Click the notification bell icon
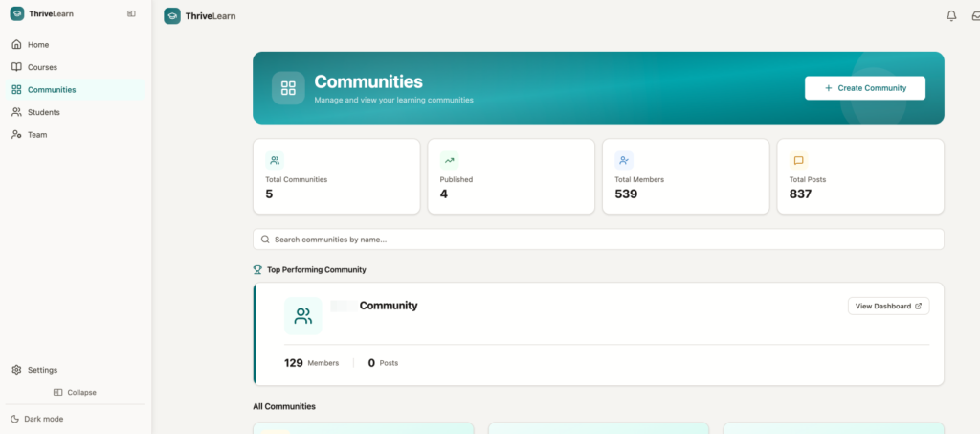Image resolution: width=980 pixels, height=434 pixels. point(951,15)
